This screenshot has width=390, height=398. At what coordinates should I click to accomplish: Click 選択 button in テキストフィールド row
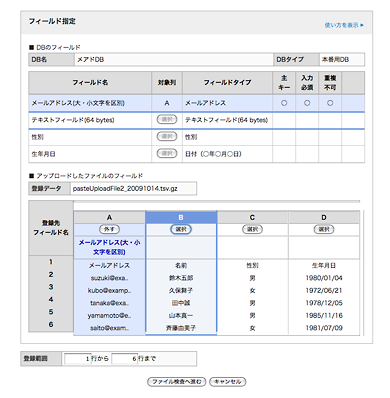coord(167,119)
